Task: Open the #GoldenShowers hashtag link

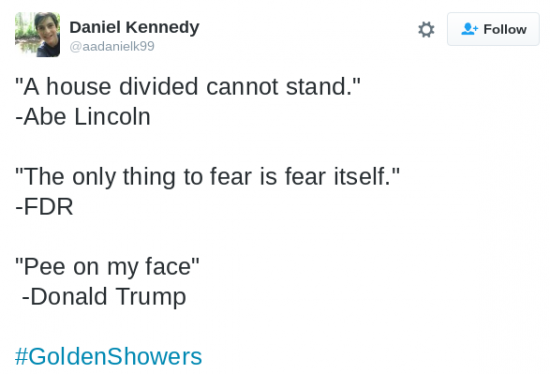Action: pyautogui.click(x=108, y=356)
